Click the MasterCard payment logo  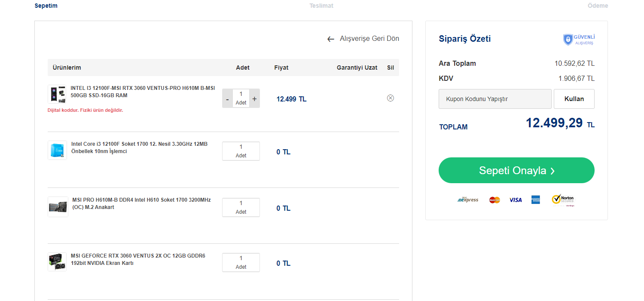point(494,200)
